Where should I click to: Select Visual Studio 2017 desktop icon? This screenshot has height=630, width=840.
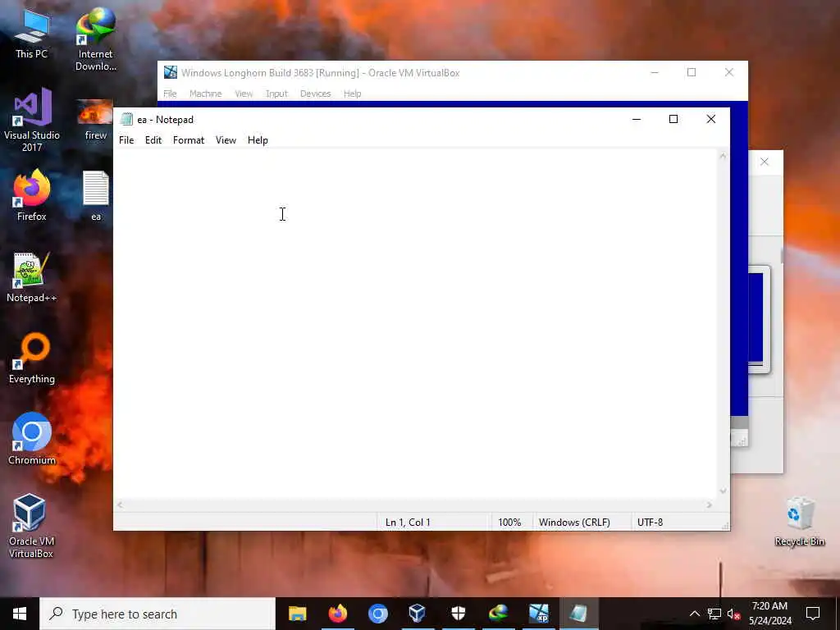tap(32, 120)
